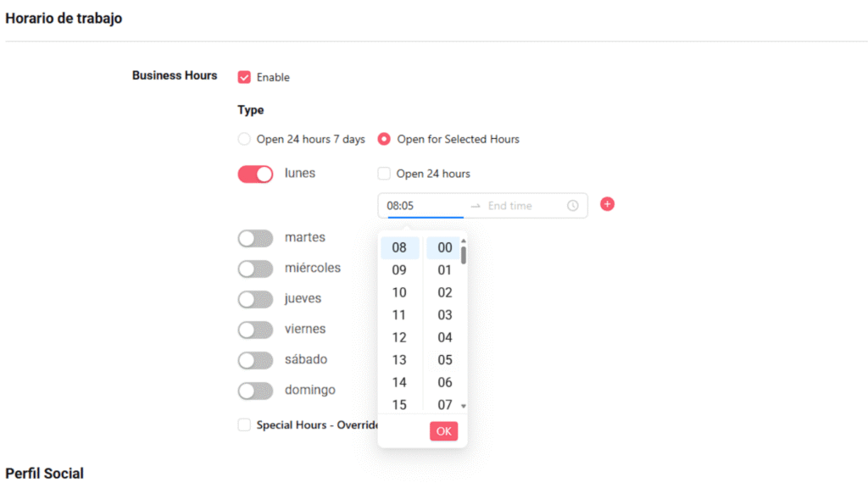The width and height of the screenshot is (868, 488).
Task: Click scroll-down arrow in minutes column
Action: pos(464,407)
